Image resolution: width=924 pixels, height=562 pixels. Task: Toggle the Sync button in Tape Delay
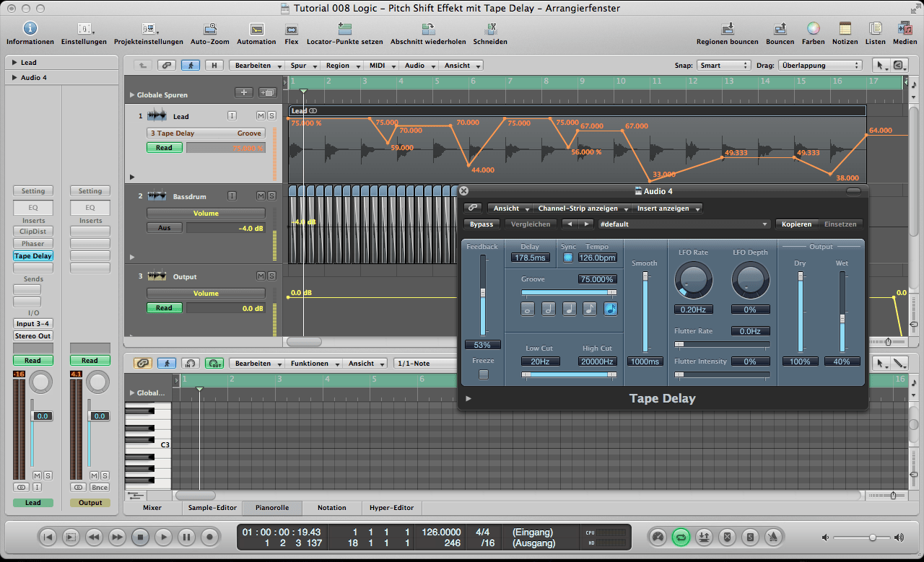pyautogui.click(x=568, y=258)
